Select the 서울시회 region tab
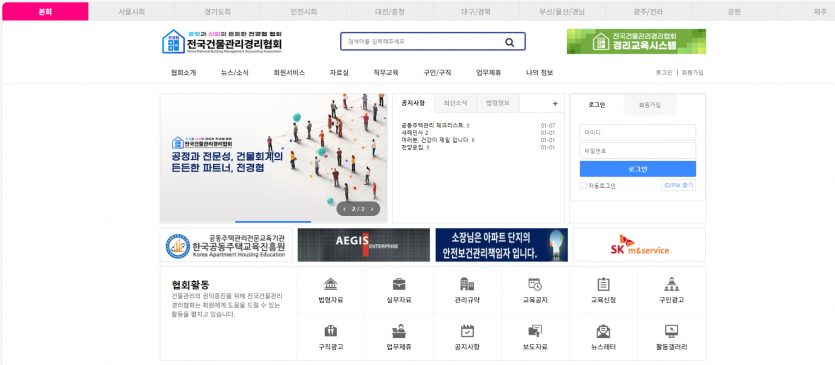The image size is (835, 365). pos(132,11)
